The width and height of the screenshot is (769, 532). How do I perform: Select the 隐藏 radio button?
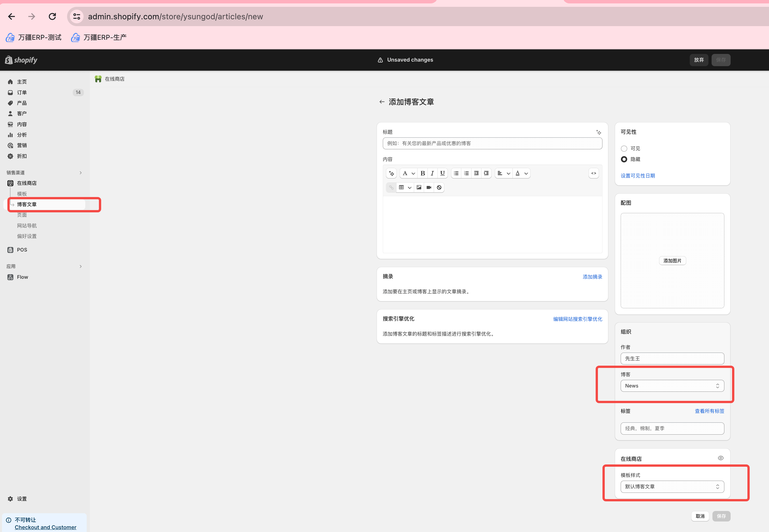tap(624, 159)
